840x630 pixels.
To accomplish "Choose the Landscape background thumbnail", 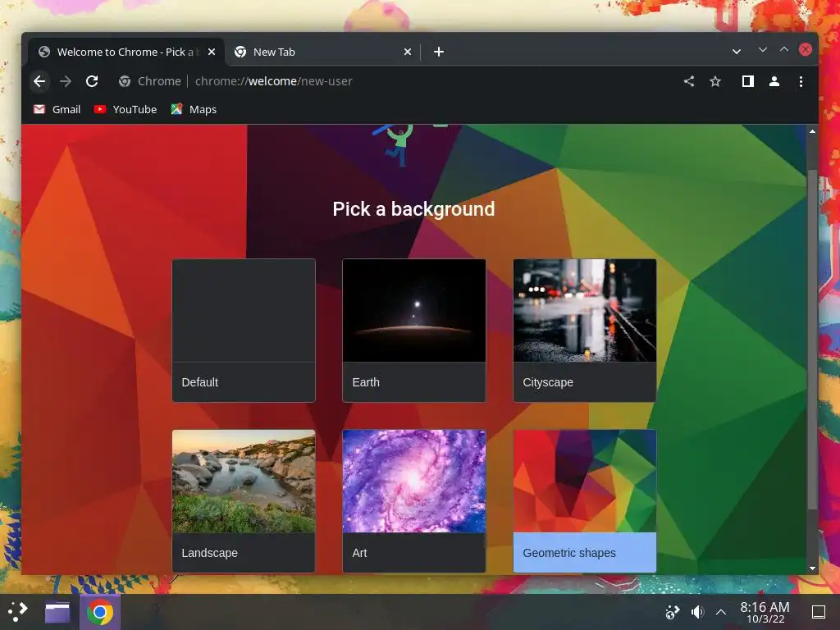I will click(x=244, y=481).
